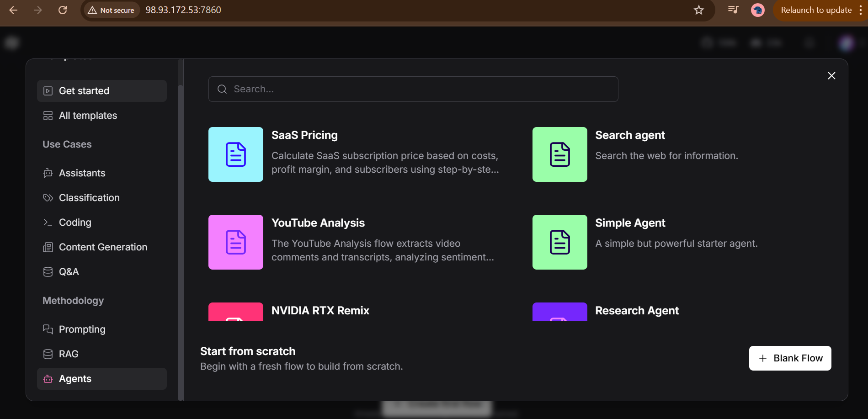
Task: Show the RAG methodology templates
Action: (69, 354)
